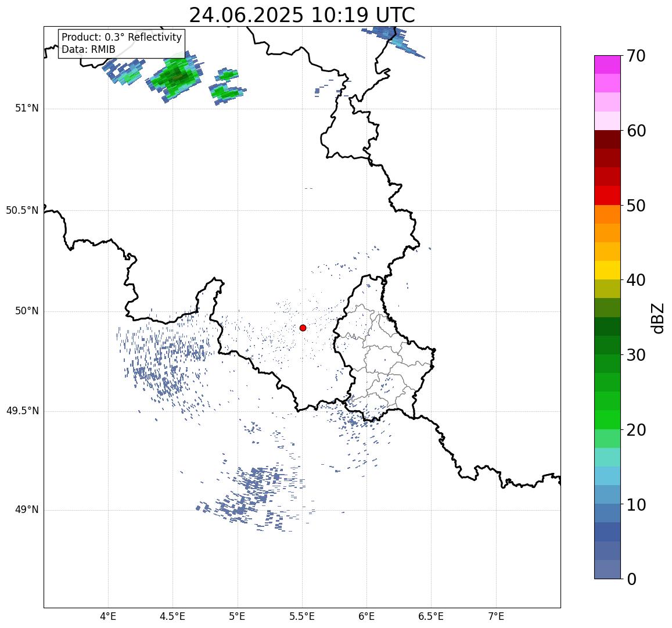Click the 49°N latitude label
Screen dimensions: 672x628
(27, 509)
